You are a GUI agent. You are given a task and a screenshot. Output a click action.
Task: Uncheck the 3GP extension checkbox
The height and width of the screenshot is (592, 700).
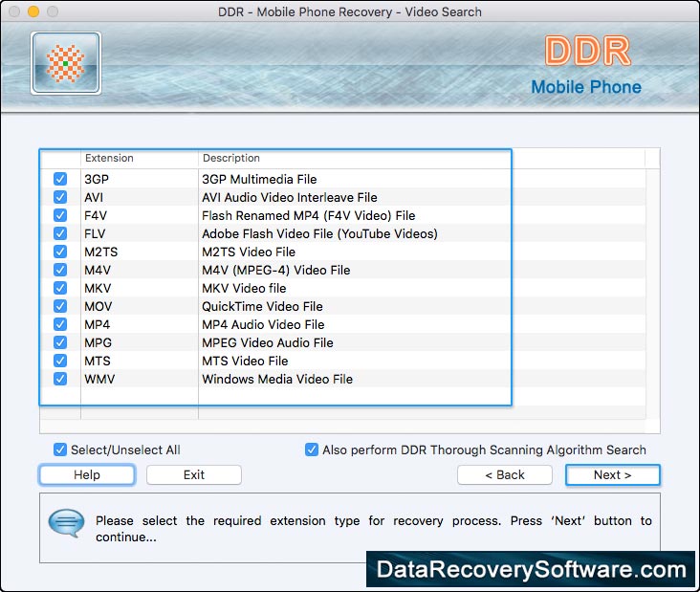coord(60,179)
